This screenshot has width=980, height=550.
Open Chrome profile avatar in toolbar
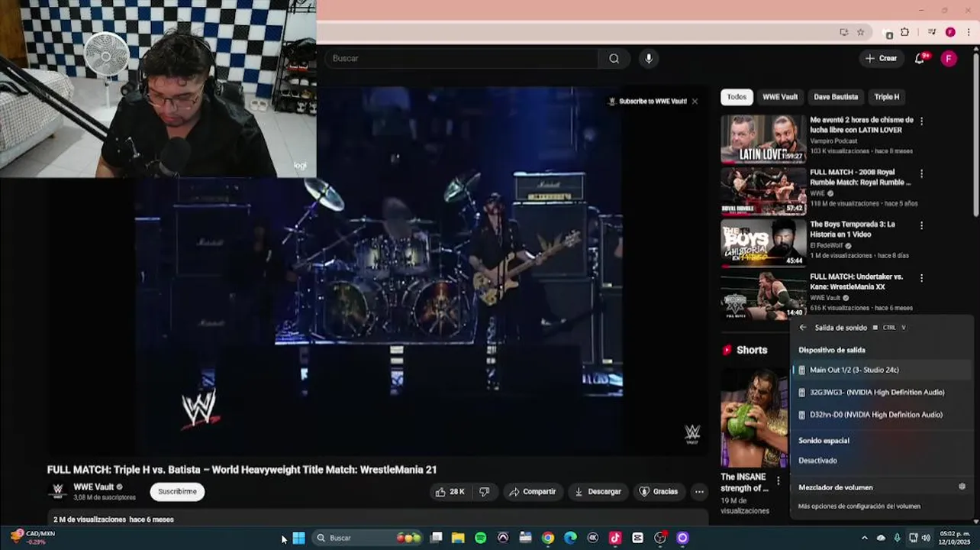click(x=950, y=32)
